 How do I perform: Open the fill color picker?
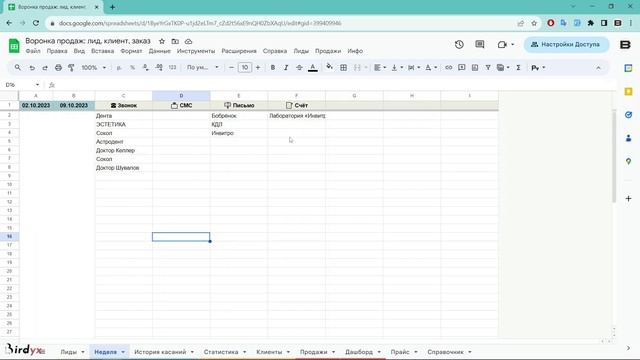(329, 67)
